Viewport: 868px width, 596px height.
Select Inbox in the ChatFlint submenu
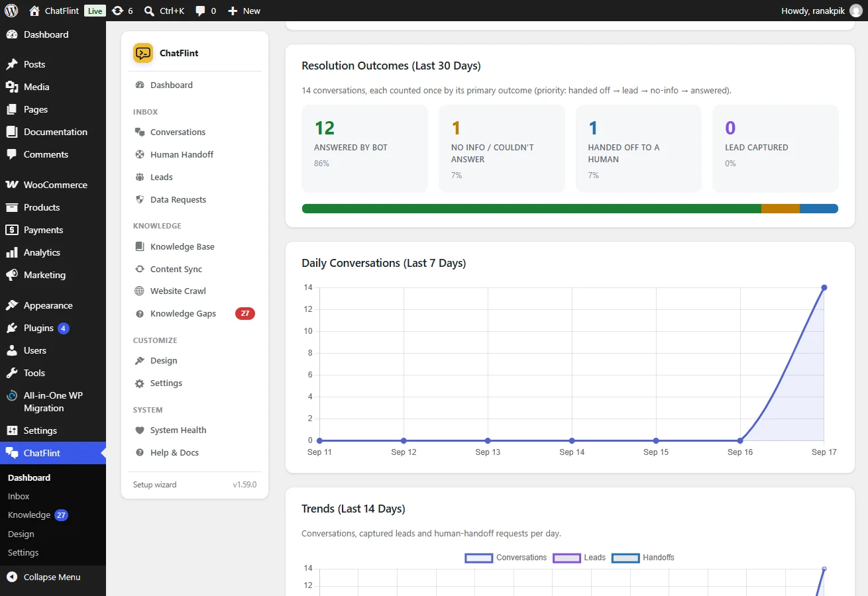(x=19, y=496)
